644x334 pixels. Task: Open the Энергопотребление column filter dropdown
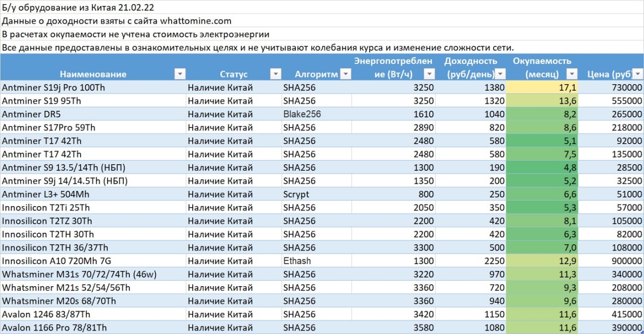pyautogui.click(x=429, y=74)
